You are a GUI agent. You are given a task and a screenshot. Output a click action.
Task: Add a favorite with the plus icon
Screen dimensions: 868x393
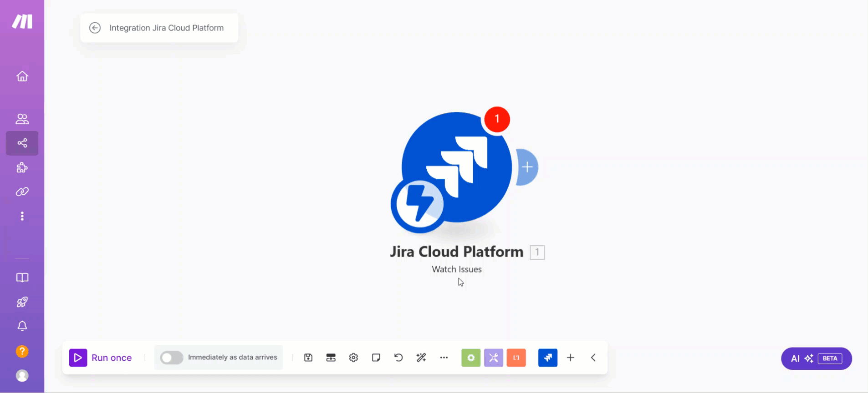coord(571,358)
